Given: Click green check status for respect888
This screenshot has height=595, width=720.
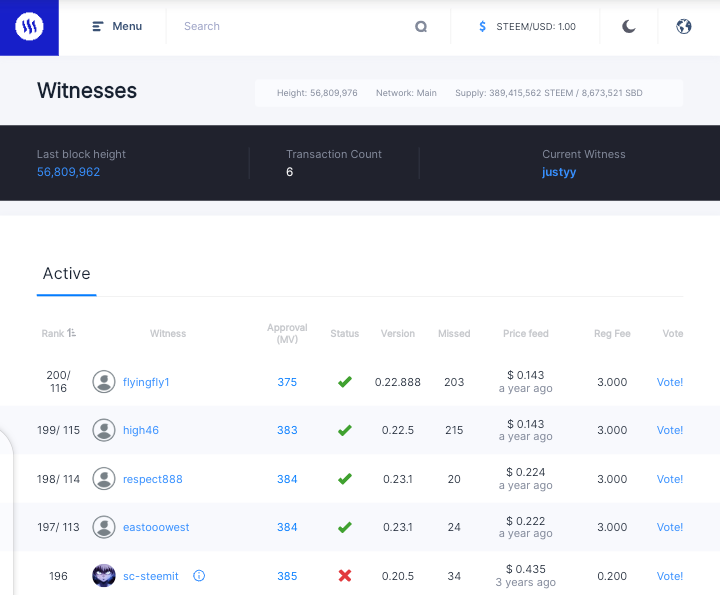Looking at the screenshot, I should pos(345,479).
